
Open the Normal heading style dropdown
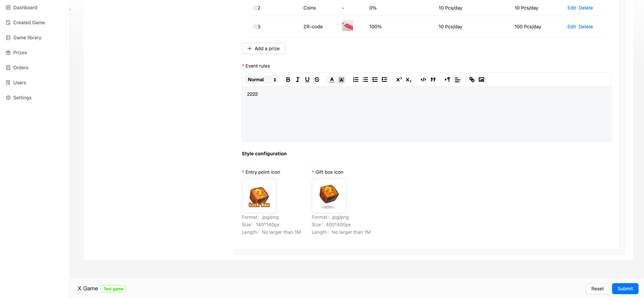[262, 80]
